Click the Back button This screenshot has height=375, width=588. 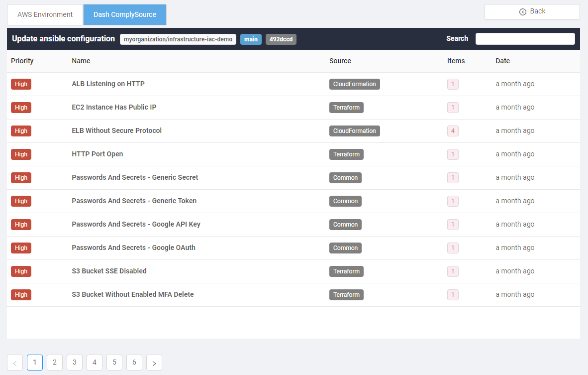tap(532, 12)
